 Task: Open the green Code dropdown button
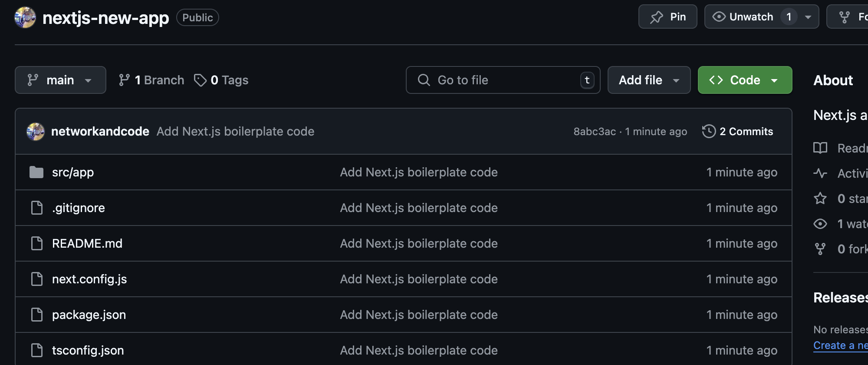[745, 80]
